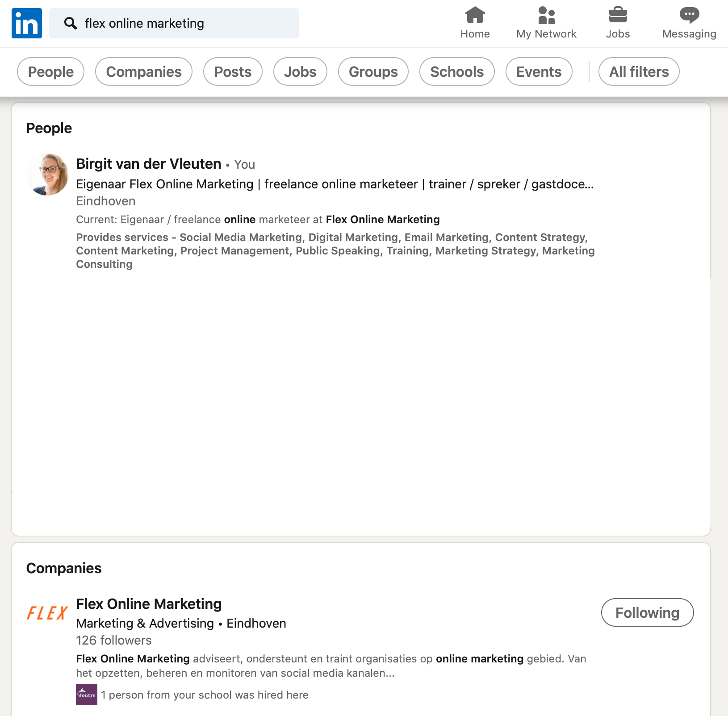Open Birgit van der Vleuten's profile name link
728x716 pixels.
point(149,164)
